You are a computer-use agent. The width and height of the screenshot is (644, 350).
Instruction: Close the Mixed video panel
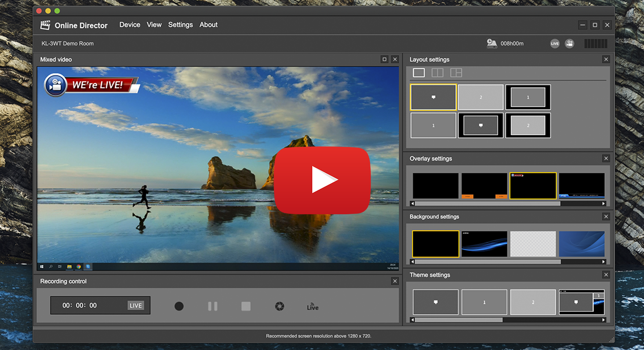(x=395, y=59)
